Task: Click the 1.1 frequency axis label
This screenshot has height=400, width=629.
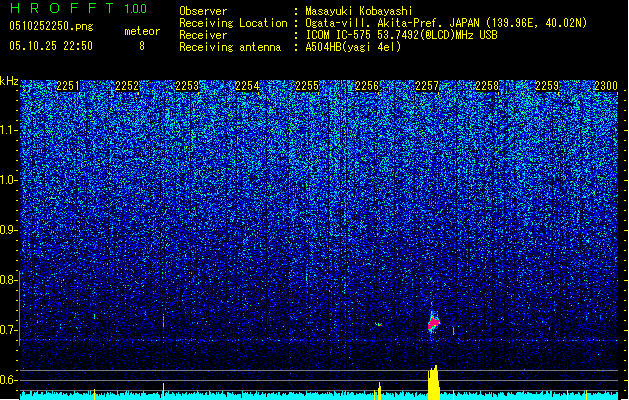Action: pos(9,130)
